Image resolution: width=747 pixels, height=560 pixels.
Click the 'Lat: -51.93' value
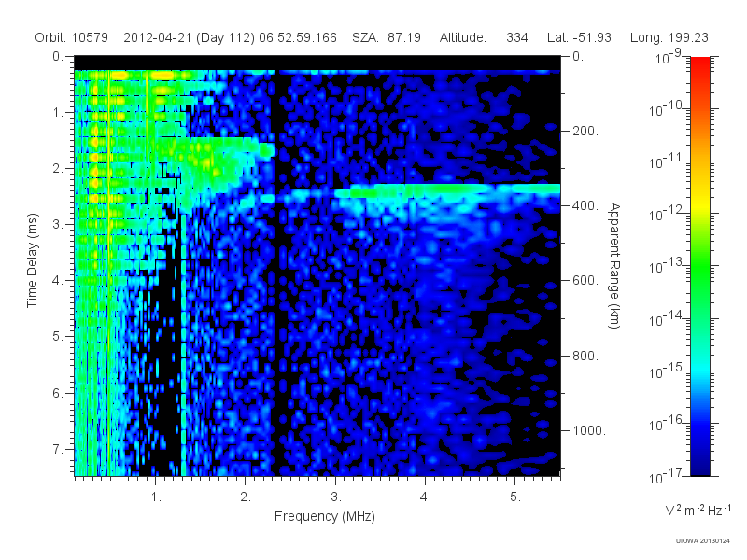point(579,37)
